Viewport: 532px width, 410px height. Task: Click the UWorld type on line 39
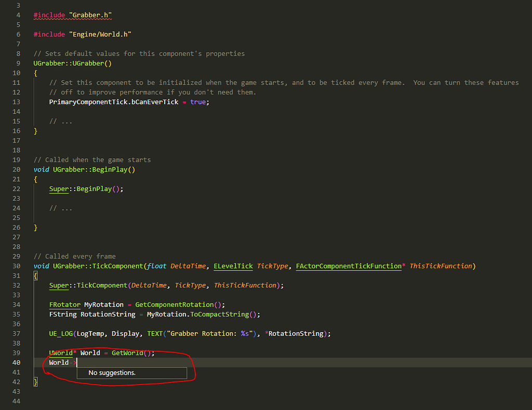[61, 353]
